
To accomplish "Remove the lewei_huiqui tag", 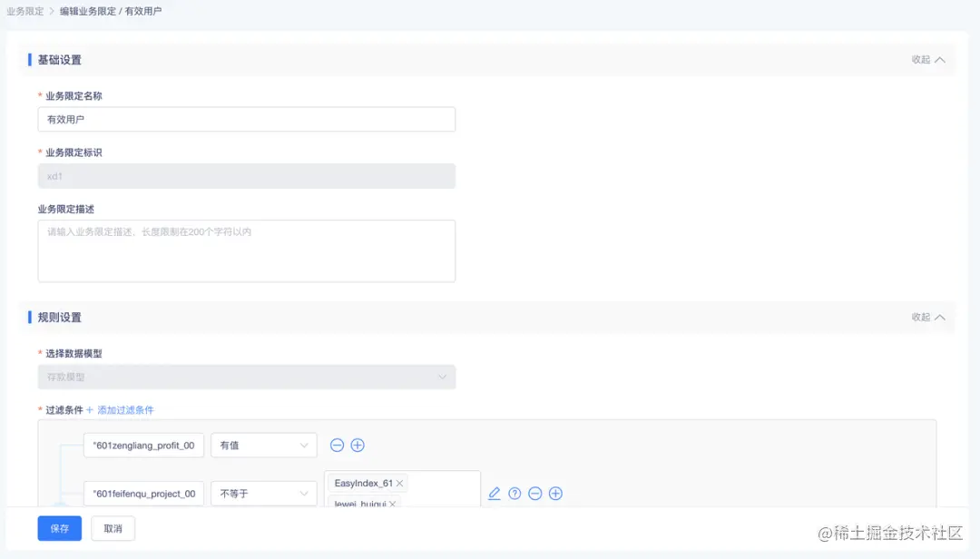I will (393, 504).
